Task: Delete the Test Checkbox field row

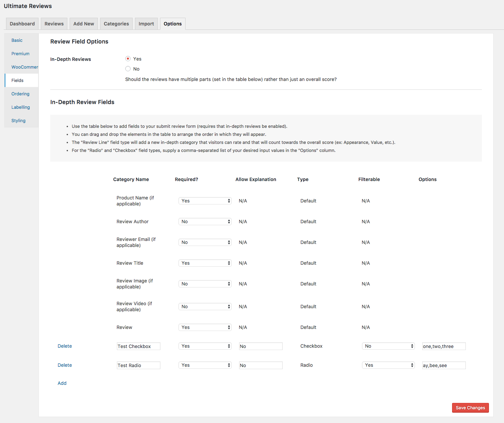Action: (x=65, y=346)
